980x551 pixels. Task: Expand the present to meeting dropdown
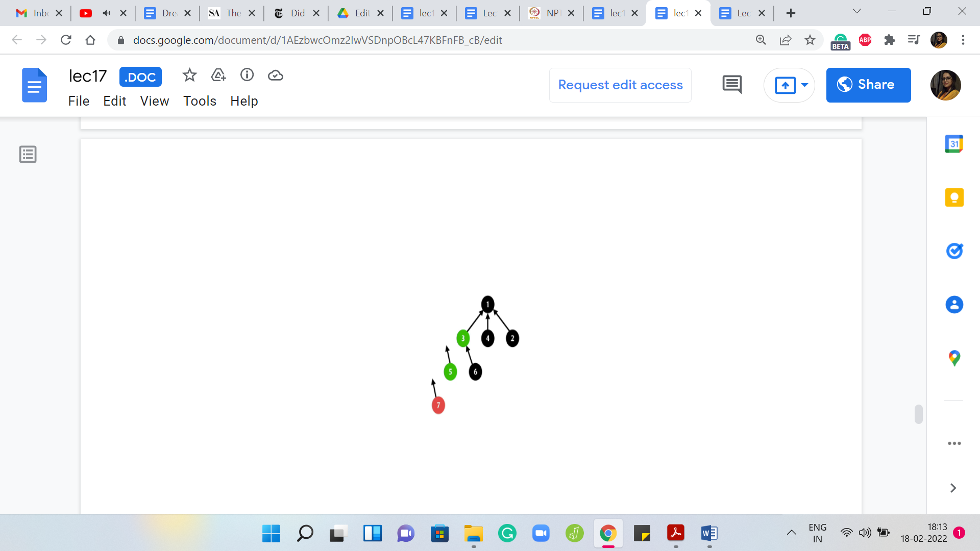[804, 85]
